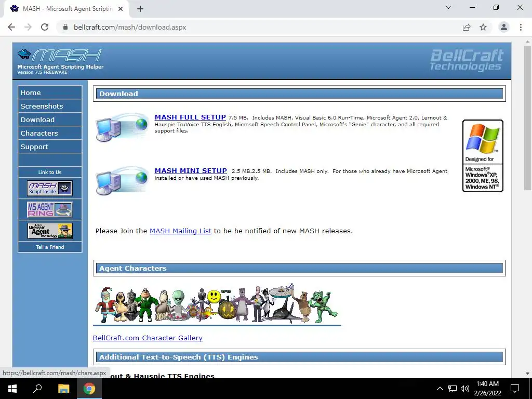
Task: Open the Windows Start menu
Action: [12, 389]
